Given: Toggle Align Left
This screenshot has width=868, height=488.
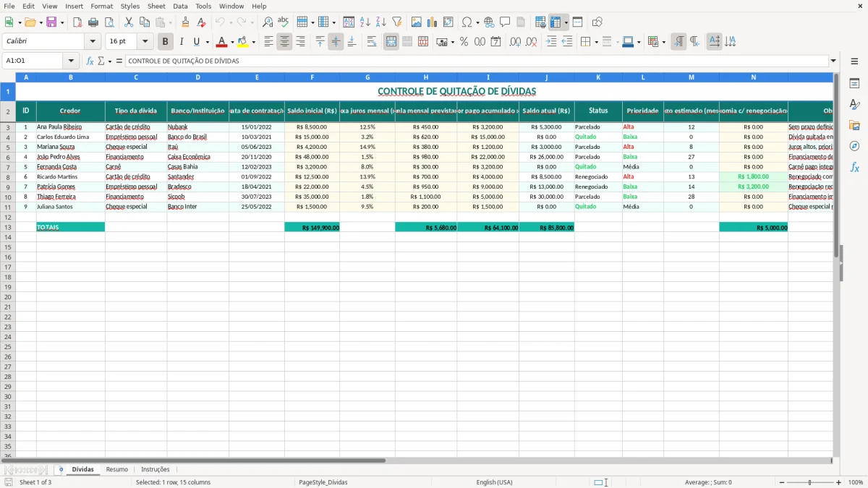Looking at the screenshot, I should [268, 42].
